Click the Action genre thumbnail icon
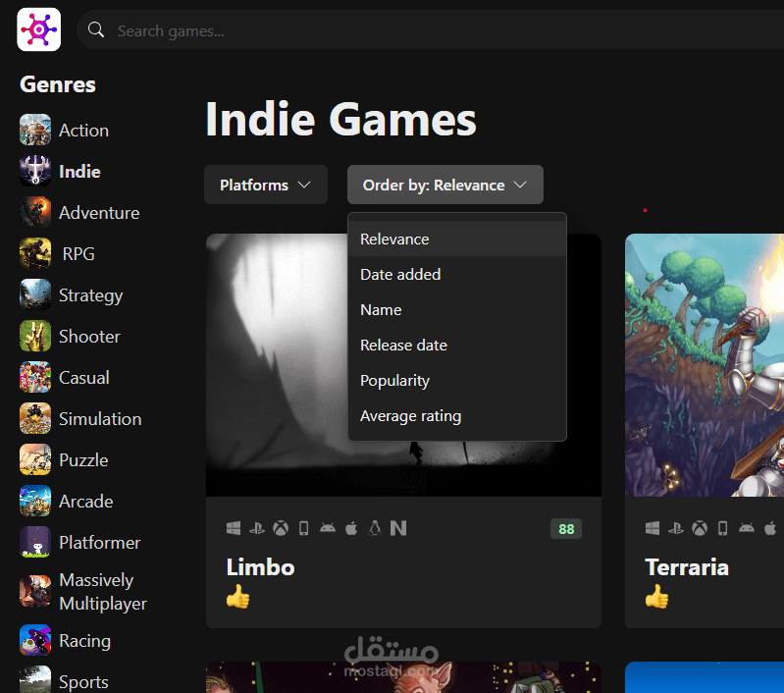 [35, 131]
